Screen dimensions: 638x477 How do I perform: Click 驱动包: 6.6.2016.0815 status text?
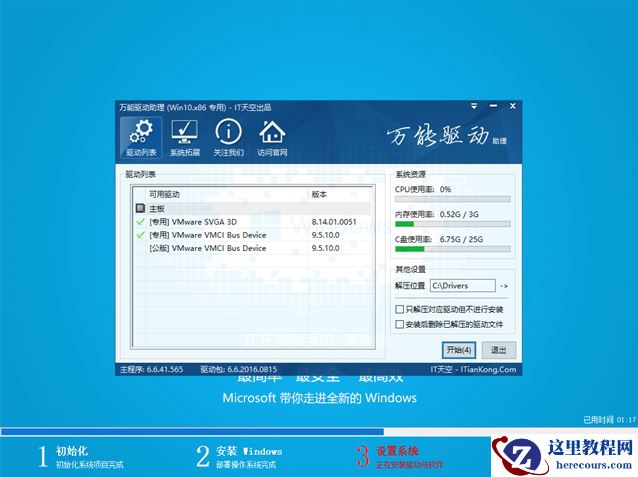point(238,370)
